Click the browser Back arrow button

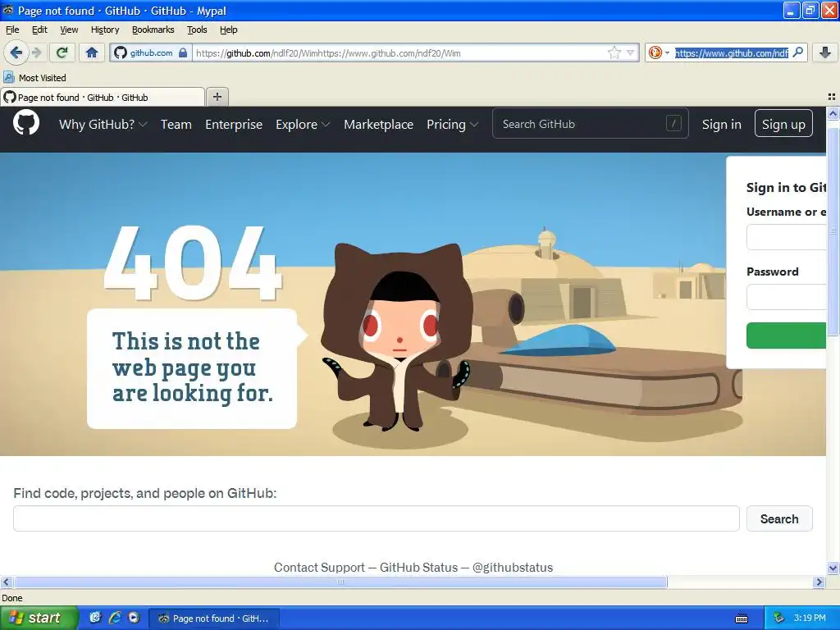(x=16, y=52)
